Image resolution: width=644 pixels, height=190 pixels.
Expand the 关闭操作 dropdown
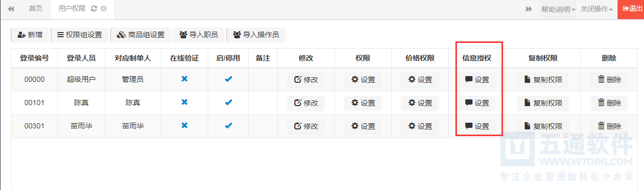[x=597, y=9]
